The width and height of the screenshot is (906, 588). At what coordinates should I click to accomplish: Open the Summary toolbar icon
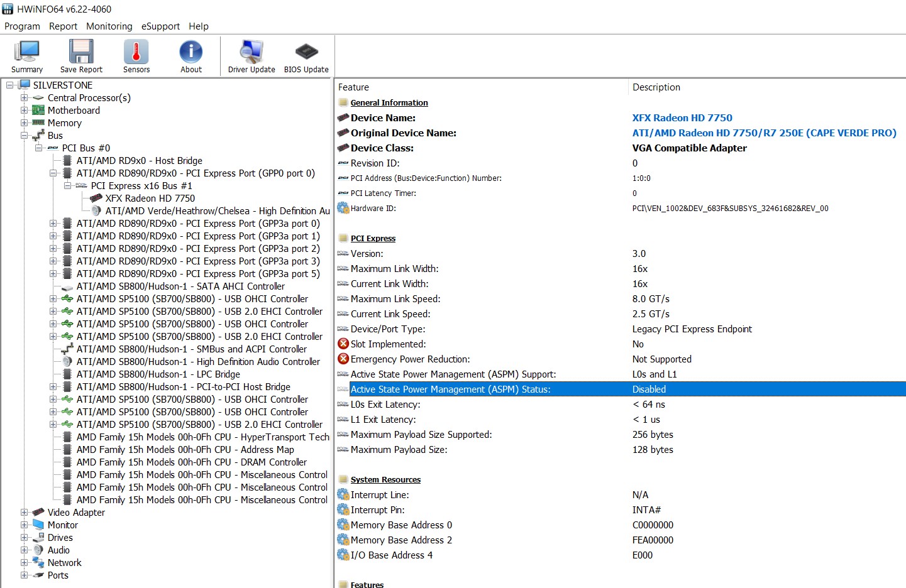pos(27,52)
